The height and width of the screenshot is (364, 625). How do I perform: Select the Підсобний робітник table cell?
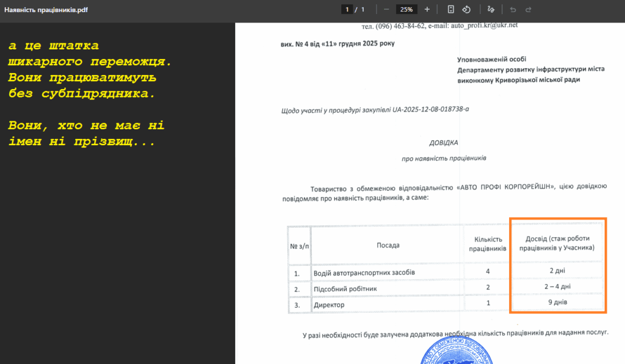344,288
